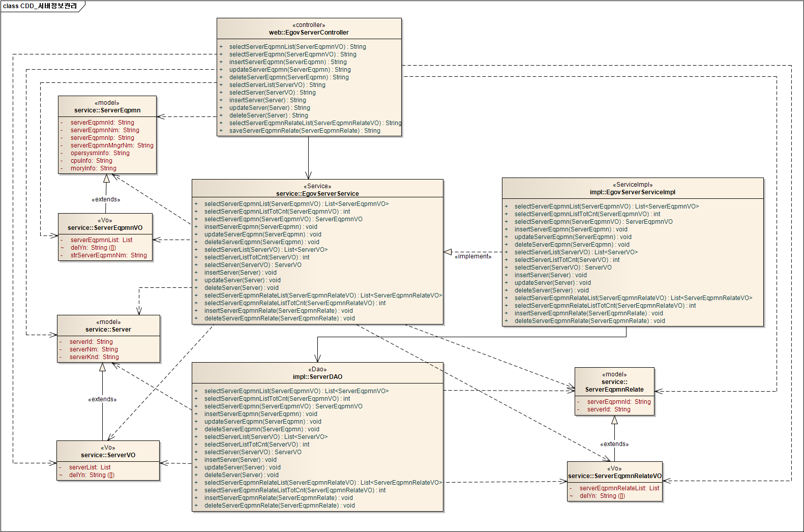Click the EgovServerServiceImpl class header
The image size is (804, 532).
click(632, 192)
